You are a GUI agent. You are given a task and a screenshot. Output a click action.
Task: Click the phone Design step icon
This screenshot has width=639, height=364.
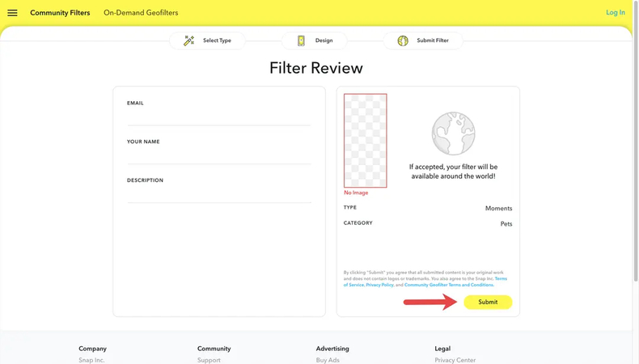301,40
